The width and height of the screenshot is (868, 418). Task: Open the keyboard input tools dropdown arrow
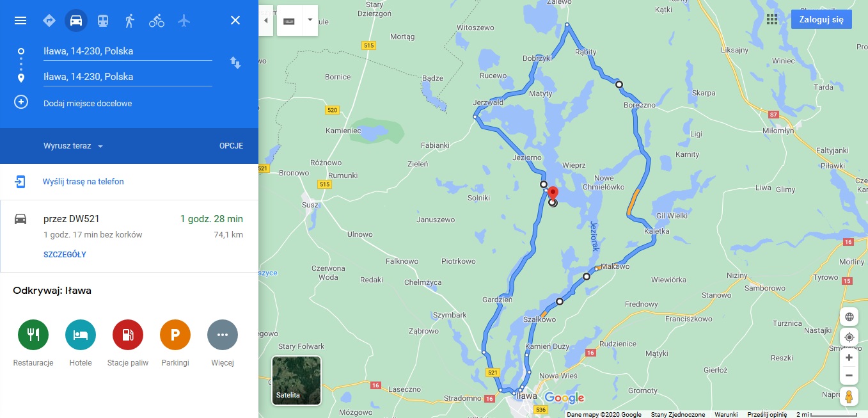(x=310, y=20)
